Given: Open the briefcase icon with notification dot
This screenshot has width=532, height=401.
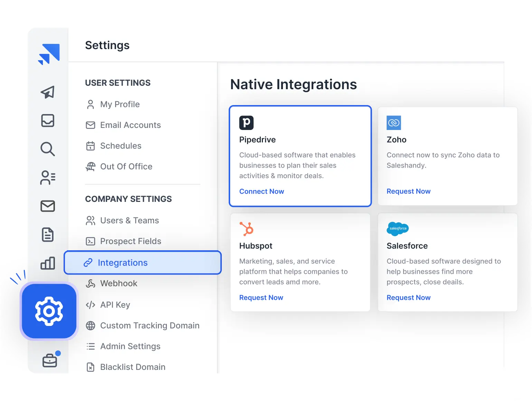Looking at the screenshot, I should 49,361.
